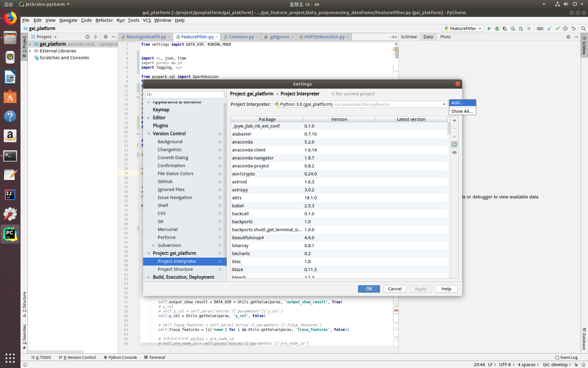Close the .gitignore editor tab
Screen dimensions: 588x368
pyautogui.click(x=292, y=37)
